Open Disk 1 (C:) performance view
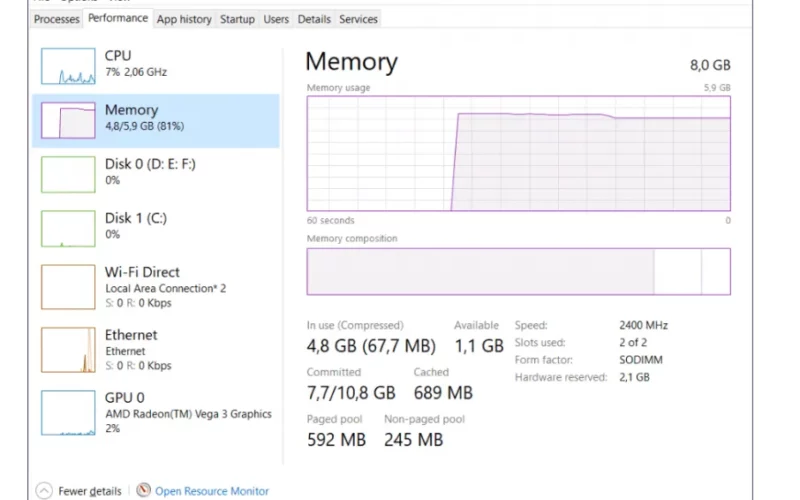The width and height of the screenshot is (800, 500). tap(156, 229)
